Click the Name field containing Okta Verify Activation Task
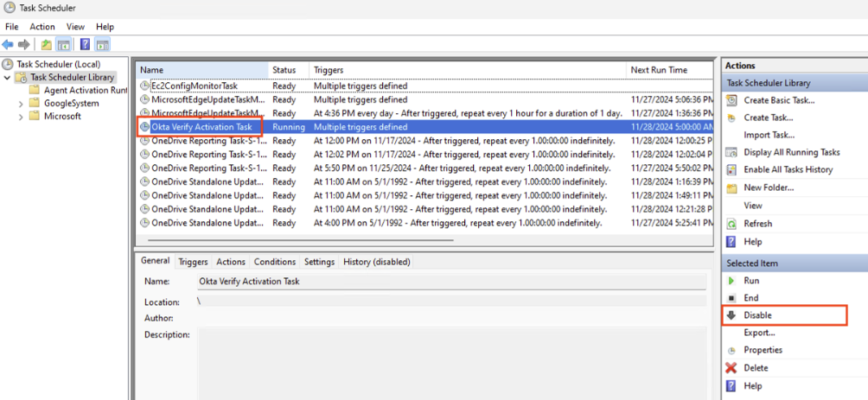Screen dimensions: 868x400 [451, 282]
